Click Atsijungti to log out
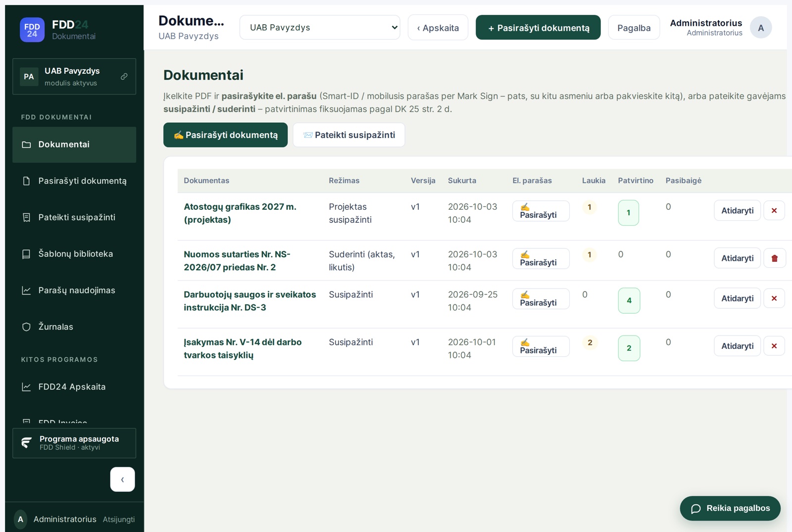The image size is (792, 532). 119,519
